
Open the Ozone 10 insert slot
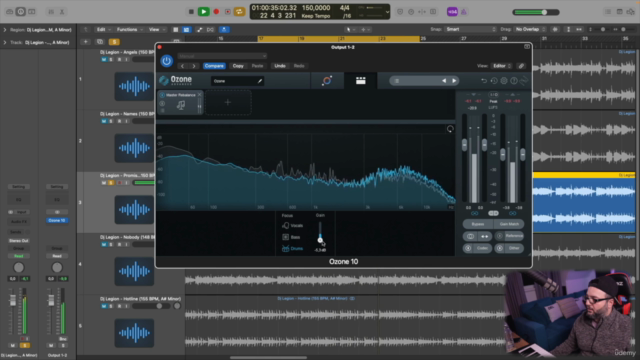point(57,220)
